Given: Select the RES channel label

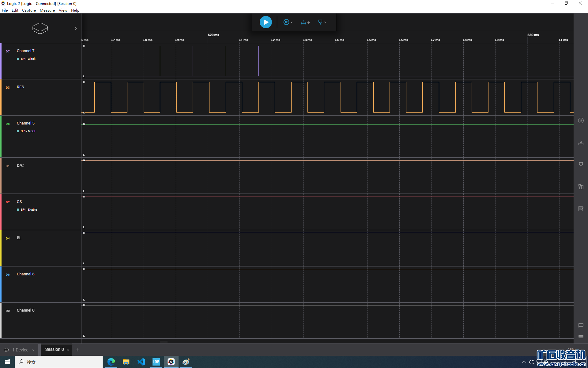Looking at the screenshot, I should pos(20,87).
